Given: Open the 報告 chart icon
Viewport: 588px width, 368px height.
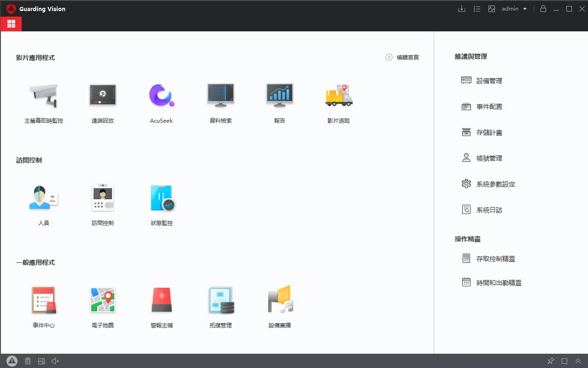Looking at the screenshot, I should click(279, 96).
